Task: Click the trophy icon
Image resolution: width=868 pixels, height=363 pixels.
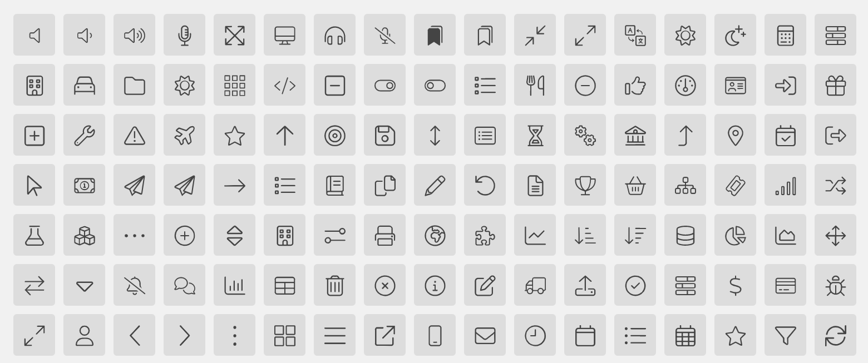Action: click(x=585, y=185)
